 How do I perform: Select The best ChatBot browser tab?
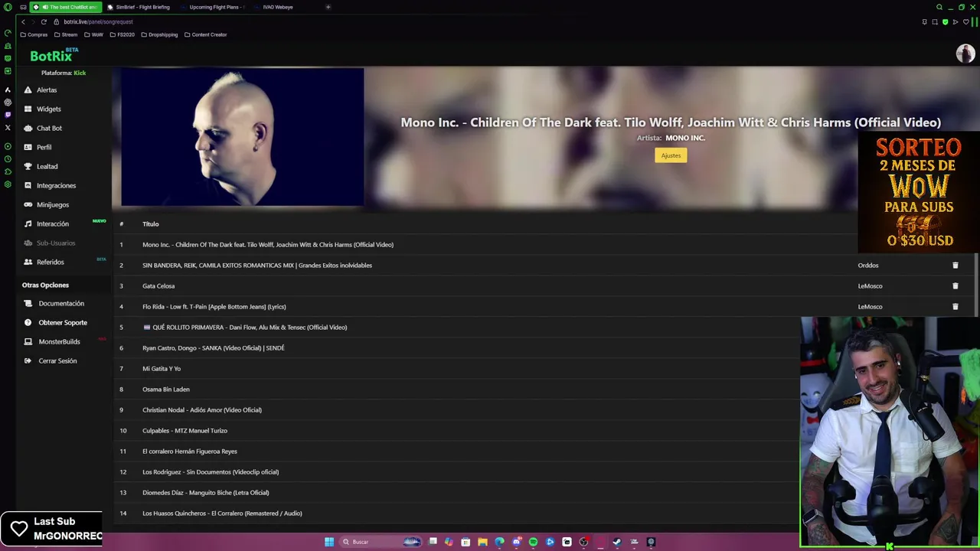(66, 7)
